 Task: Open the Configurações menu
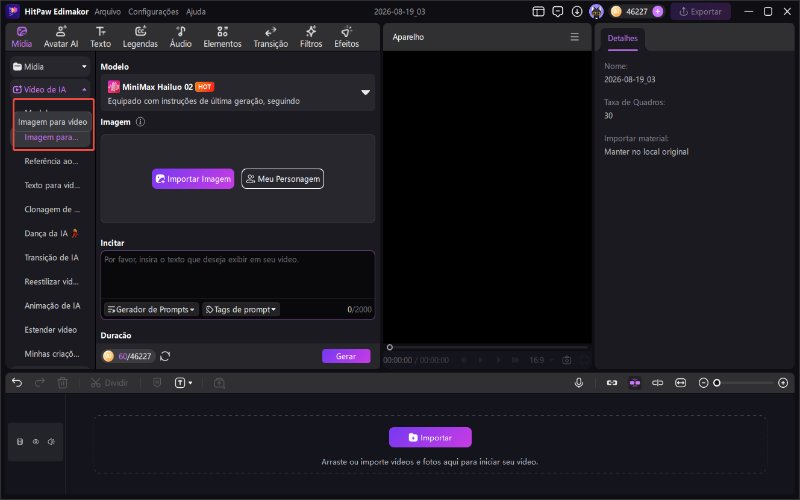pyautogui.click(x=153, y=11)
